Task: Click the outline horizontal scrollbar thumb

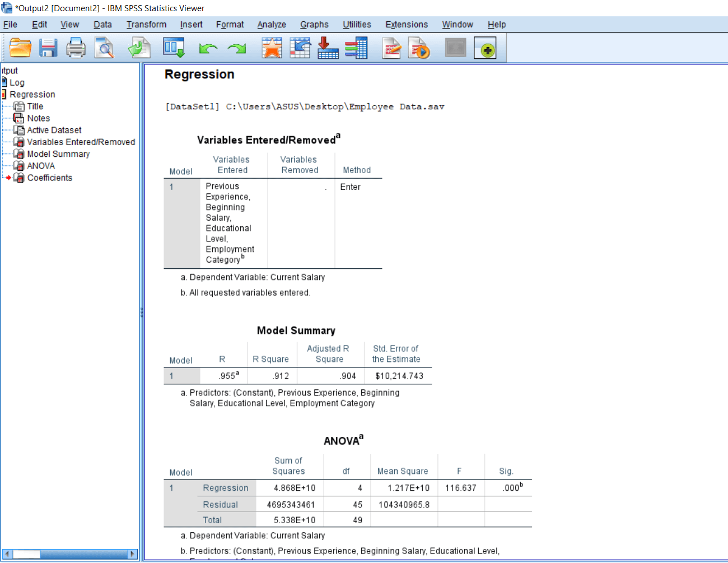Action: pos(26,554)
